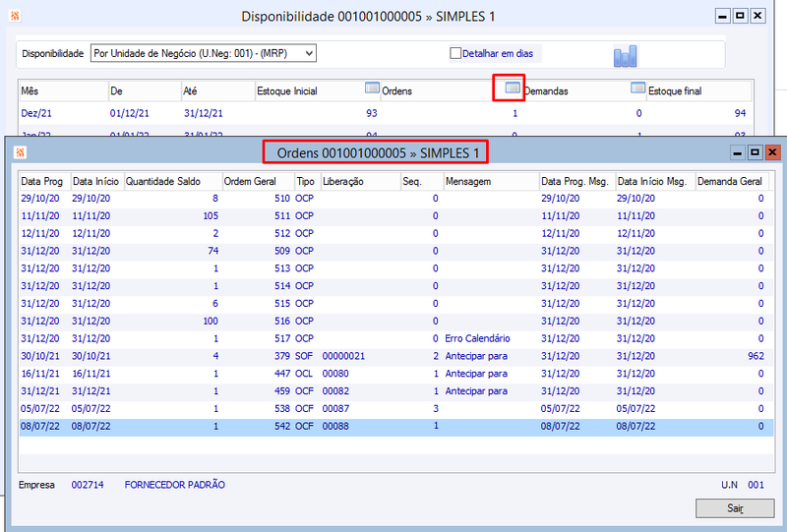The image size is (787, 532).
Task: Minimize the Ordens window
Action: (x=737, y=152)
